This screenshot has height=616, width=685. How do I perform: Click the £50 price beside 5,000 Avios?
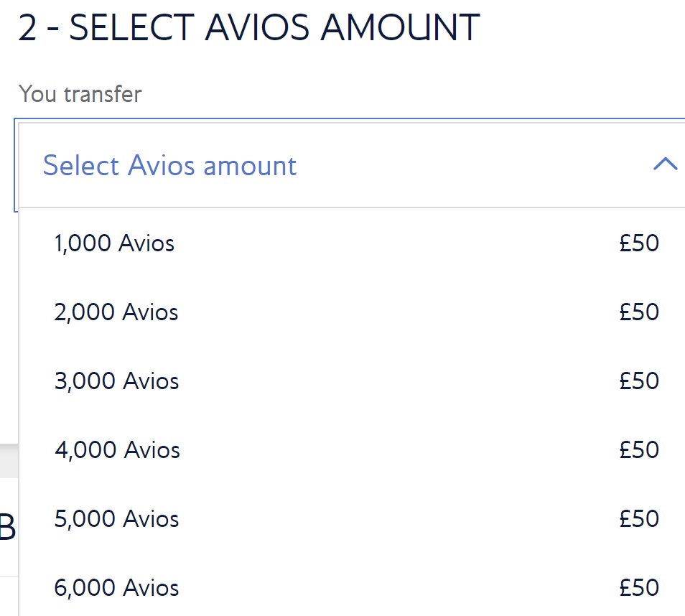pyautogui.click(x=640, y=518)
